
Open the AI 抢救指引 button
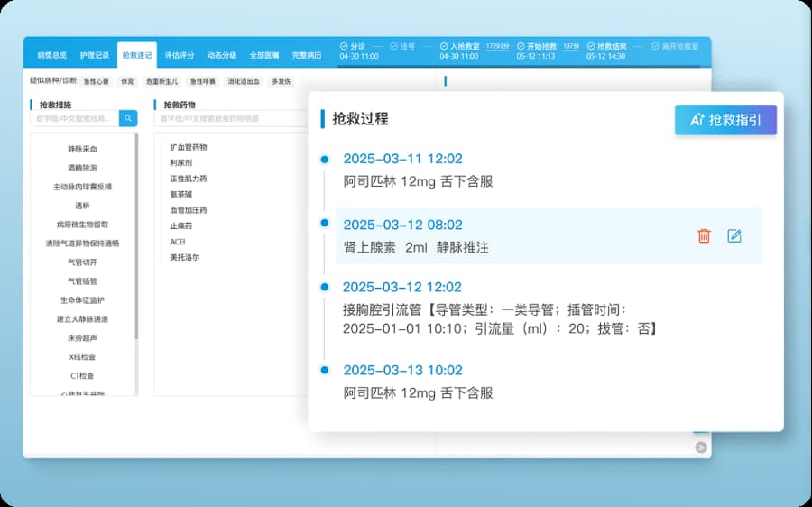(x=725, y=120)
